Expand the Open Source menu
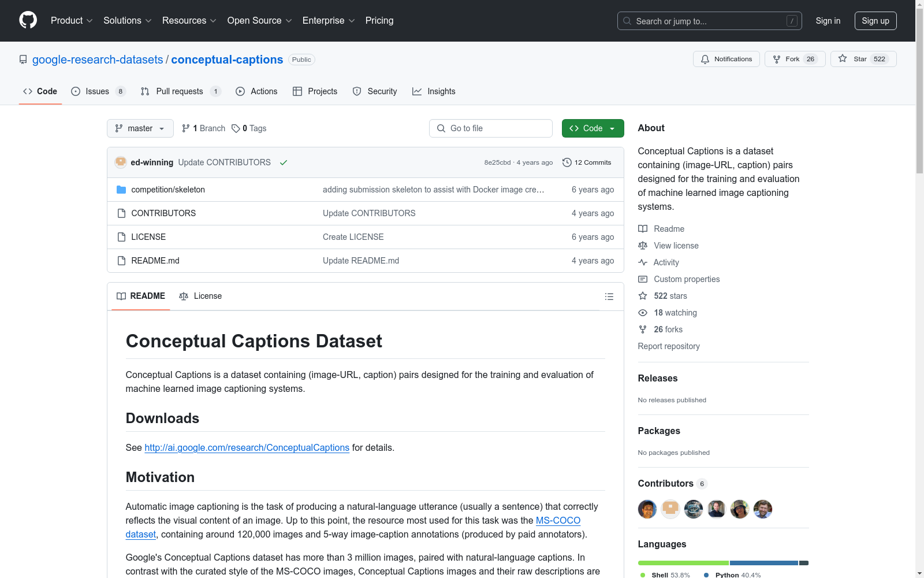This screenshot has height=578, width=924. [260, 21]
